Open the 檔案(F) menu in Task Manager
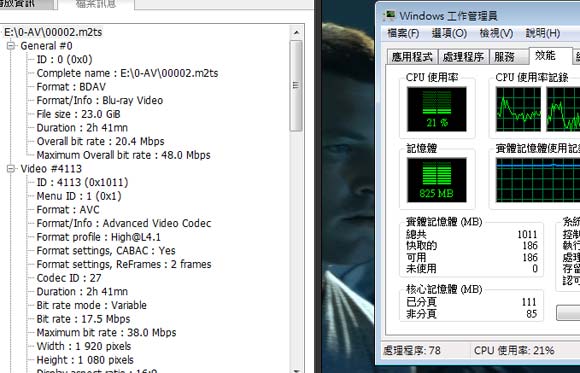Image resolution: width=580 pixels, height=373 pixels. (403, 33)
